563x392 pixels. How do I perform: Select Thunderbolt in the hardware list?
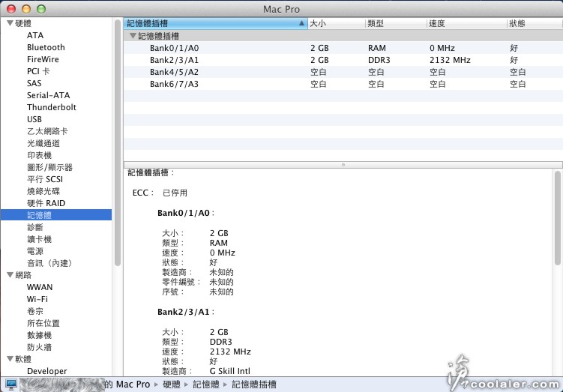coord(51,107)
